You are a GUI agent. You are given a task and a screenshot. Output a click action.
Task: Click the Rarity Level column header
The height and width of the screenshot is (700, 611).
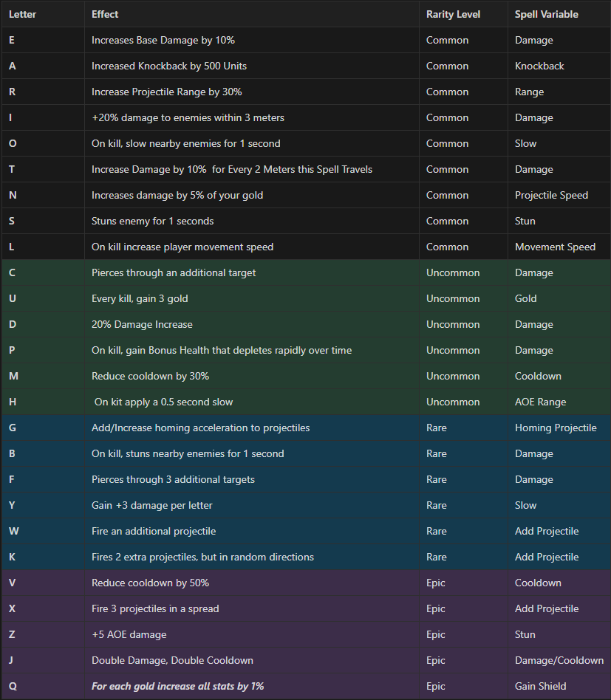click(453, 14)
